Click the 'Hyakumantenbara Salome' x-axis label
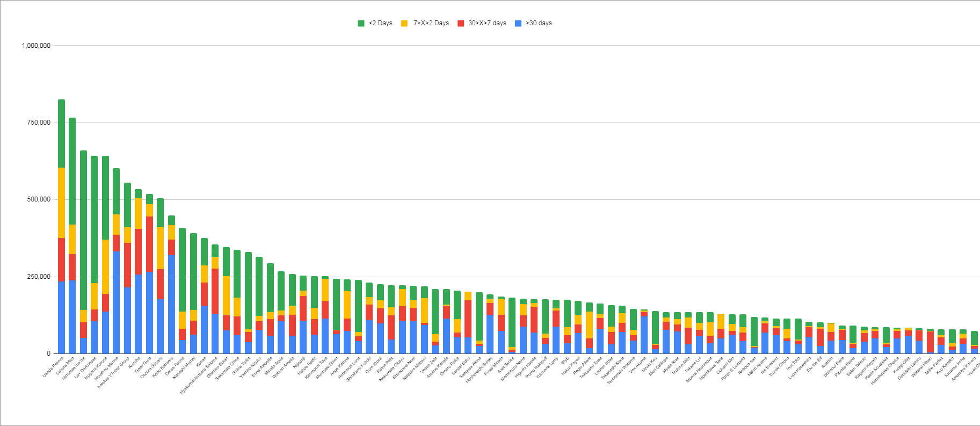980x426 pixels. point(199,375)
